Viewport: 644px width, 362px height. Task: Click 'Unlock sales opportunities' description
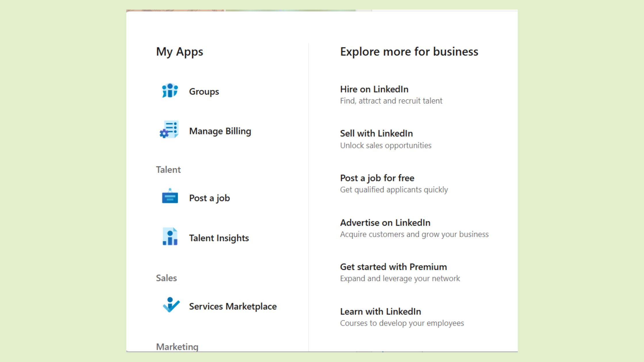click(x=386, y=145)
